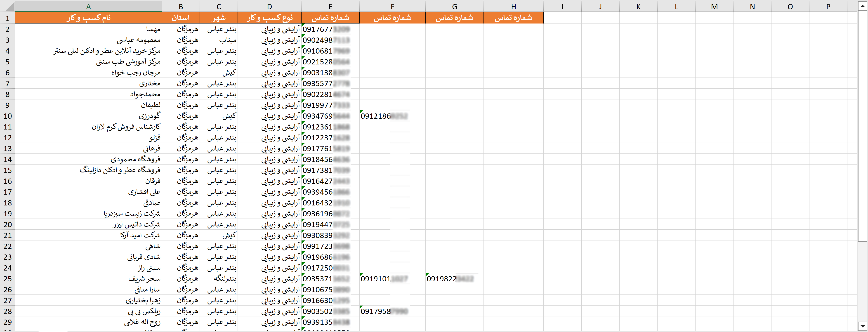The width and height of the screenshot is (868, 332).
Task: Click cell 'معصومه عباسی'
Action: coord(88,40)
